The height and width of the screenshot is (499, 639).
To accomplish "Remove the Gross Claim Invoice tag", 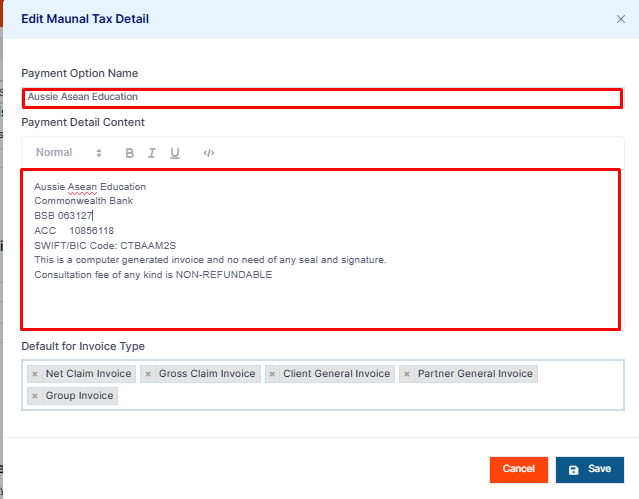I will 148,374.
